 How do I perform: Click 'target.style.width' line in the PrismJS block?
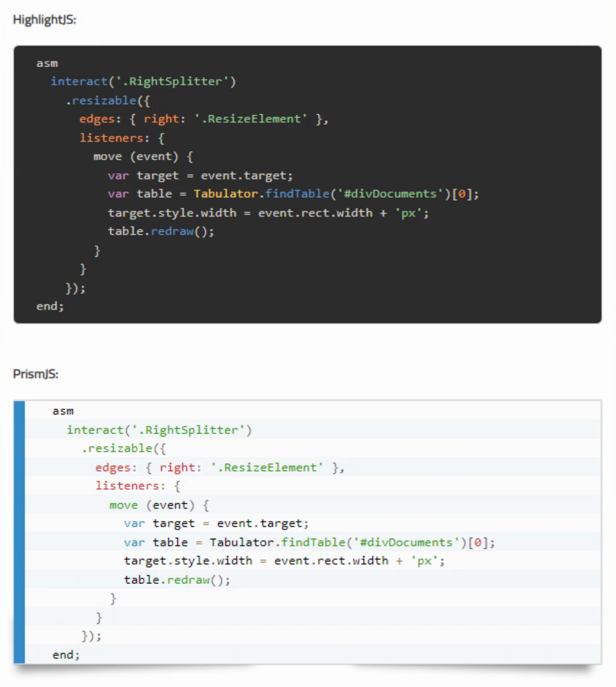click(x=284, y=561)
